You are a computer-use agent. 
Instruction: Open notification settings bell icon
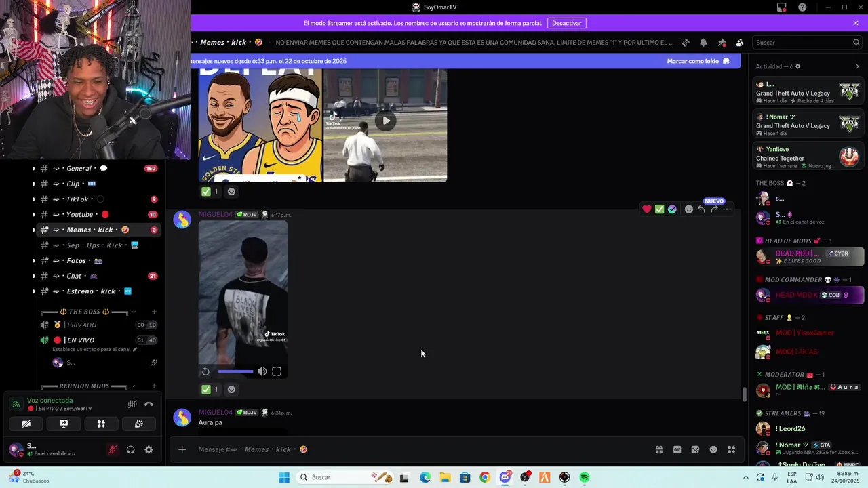pos(703,42)
